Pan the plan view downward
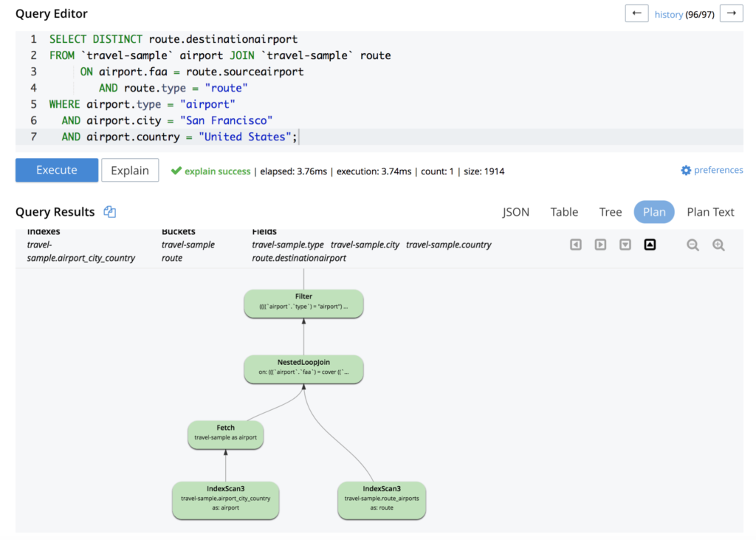Image resolution: width=756 pixels, height=540 pixels. (625, 245)
